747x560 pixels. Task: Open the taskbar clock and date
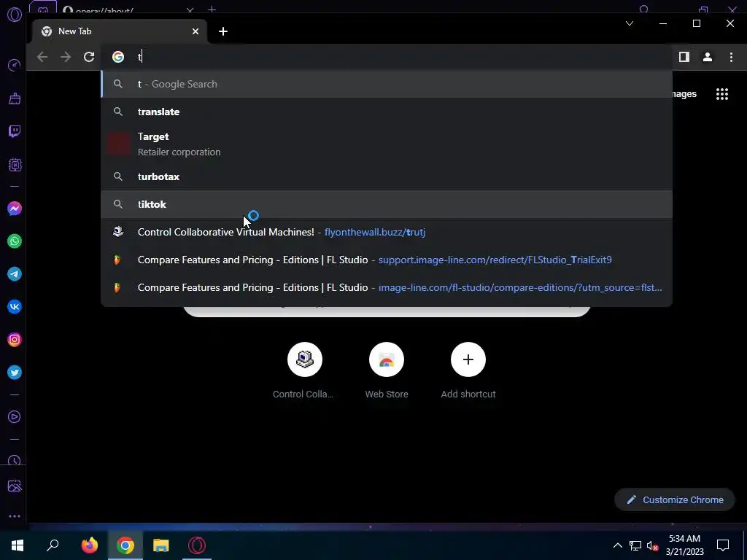pyautogui.click(x=684, y=545)
